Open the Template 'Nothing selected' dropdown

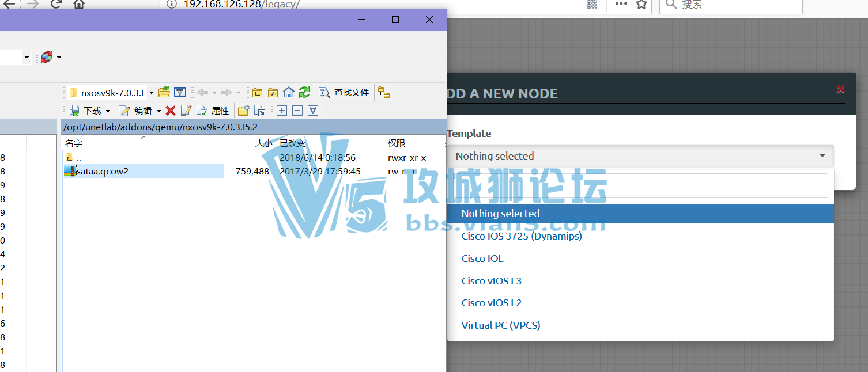[640, 156]
